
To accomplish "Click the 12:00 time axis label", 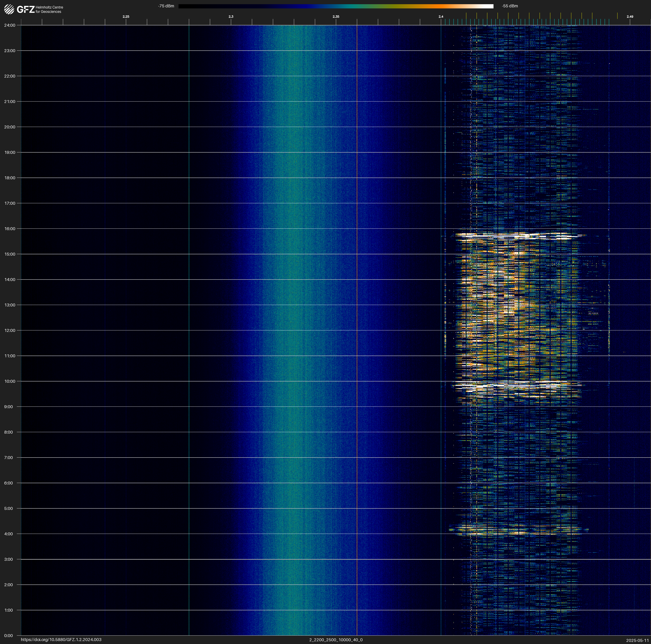I will [10, 330].
